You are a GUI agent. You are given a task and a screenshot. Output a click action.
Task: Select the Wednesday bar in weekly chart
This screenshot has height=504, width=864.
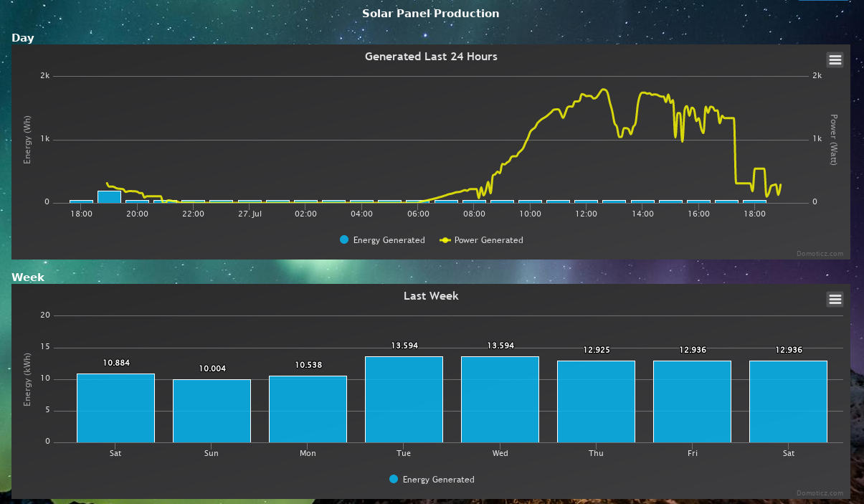click(x=500, y=399)
